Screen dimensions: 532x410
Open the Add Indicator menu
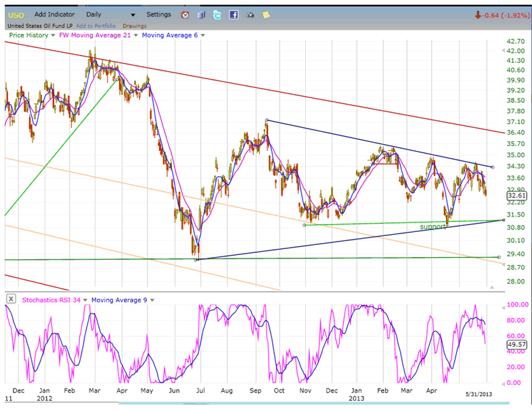[x=56, y=14]
